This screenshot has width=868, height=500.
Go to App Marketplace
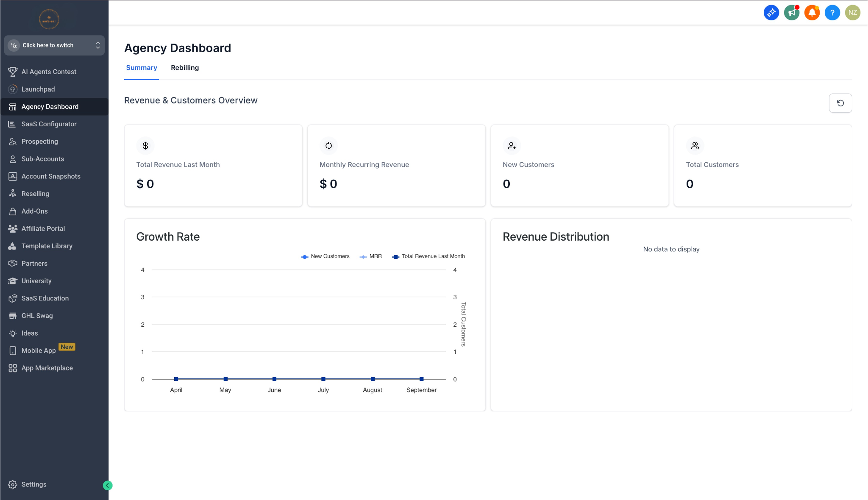coord(47,368)
